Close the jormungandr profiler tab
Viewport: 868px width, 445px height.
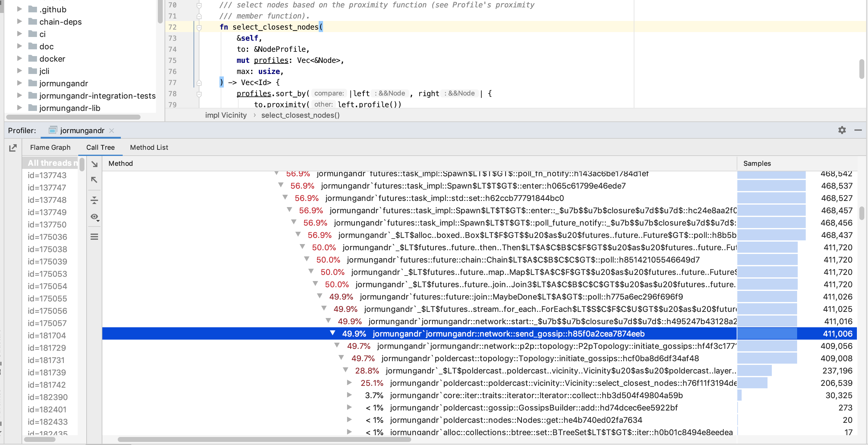(x=112, y=131)
